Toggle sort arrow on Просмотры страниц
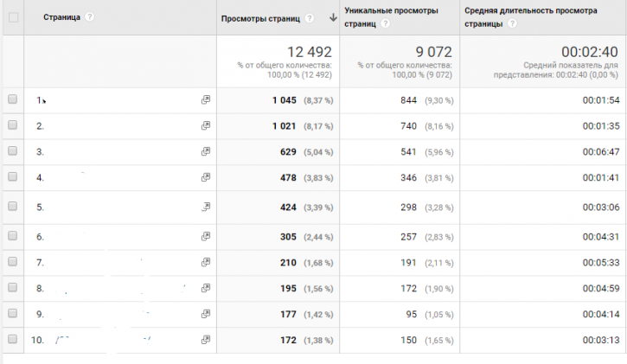 pos(333,18)
